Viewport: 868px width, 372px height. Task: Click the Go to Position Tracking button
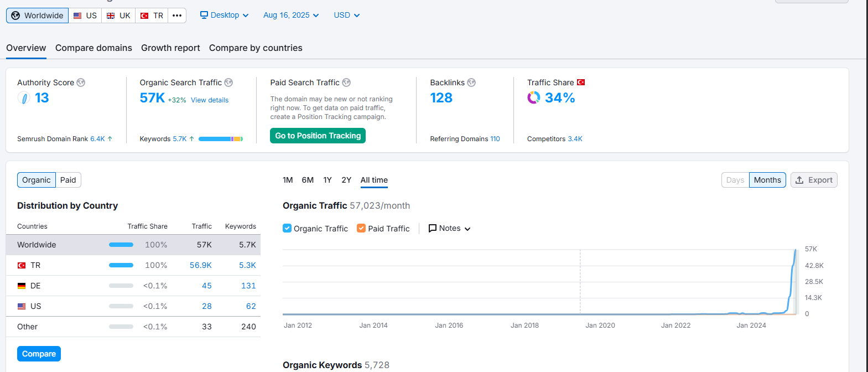[x=318, y=136]
